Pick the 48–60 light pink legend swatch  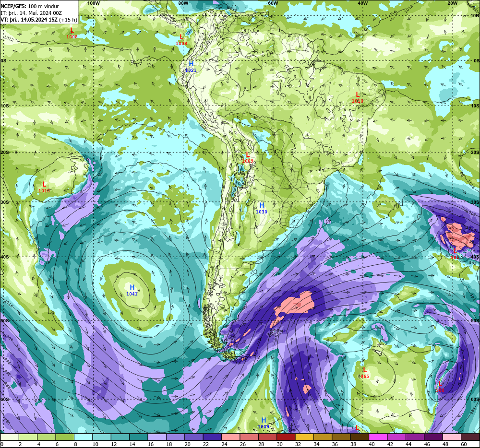[x=452, y=436]
